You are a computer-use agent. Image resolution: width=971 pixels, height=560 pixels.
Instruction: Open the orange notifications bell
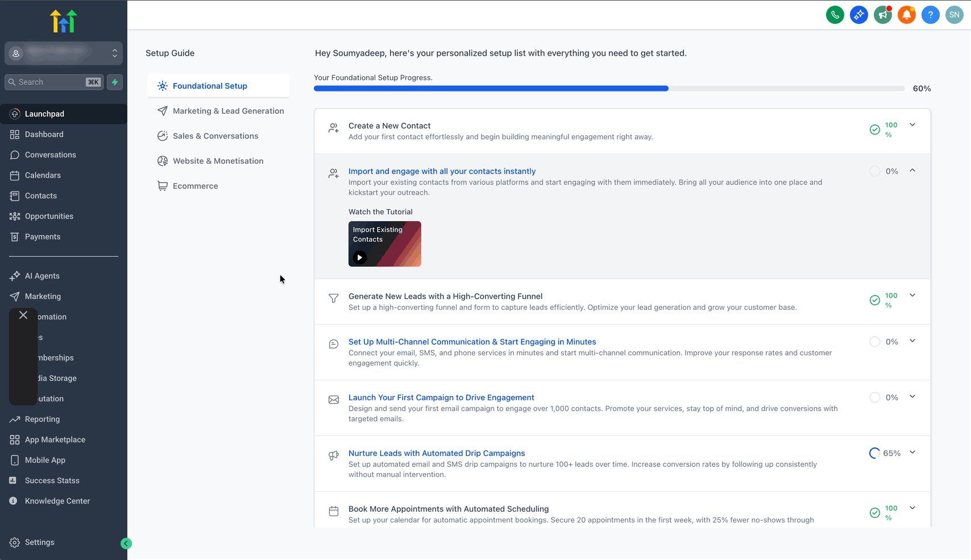906,15
